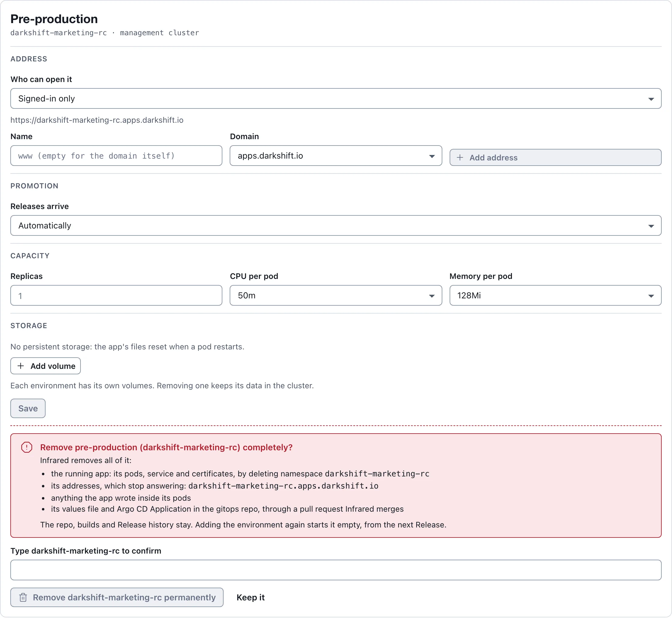Open the CPU per pod dropdown
Viewport: 672px width, 618px height.
click(x=336, y=295)
